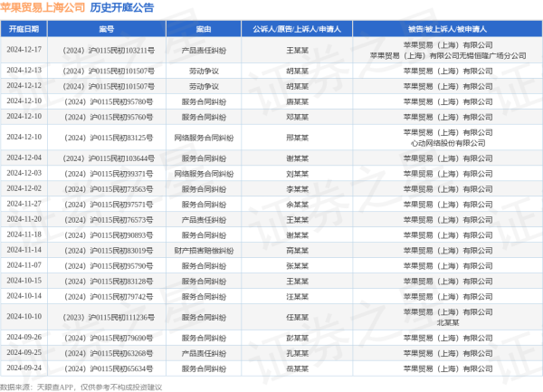This screenshot has height=392, width=543.
Task: Select the date cell 2024-11-20
Action: click(x=24, y=219)
